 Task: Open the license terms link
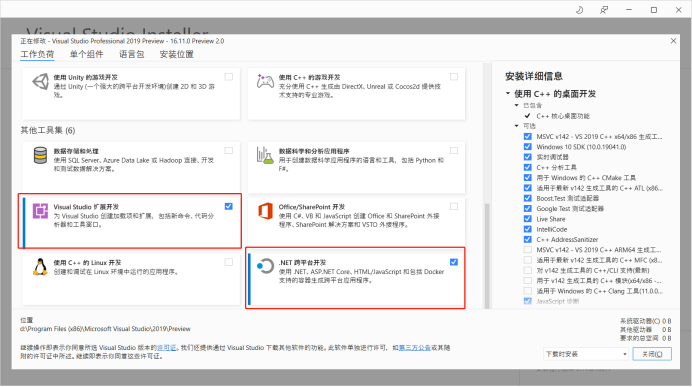(166, 348)
